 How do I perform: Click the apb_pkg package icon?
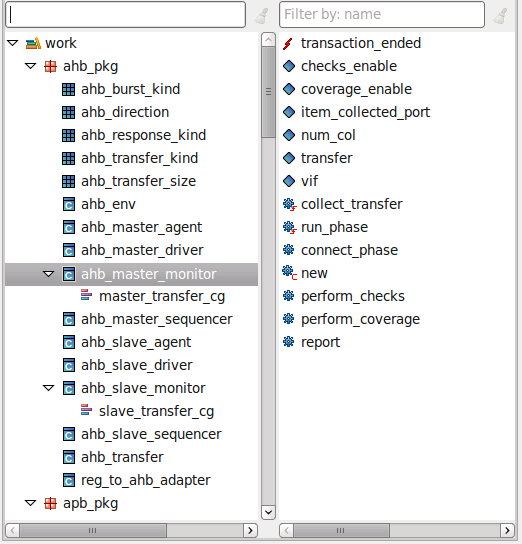coord(51,503)
